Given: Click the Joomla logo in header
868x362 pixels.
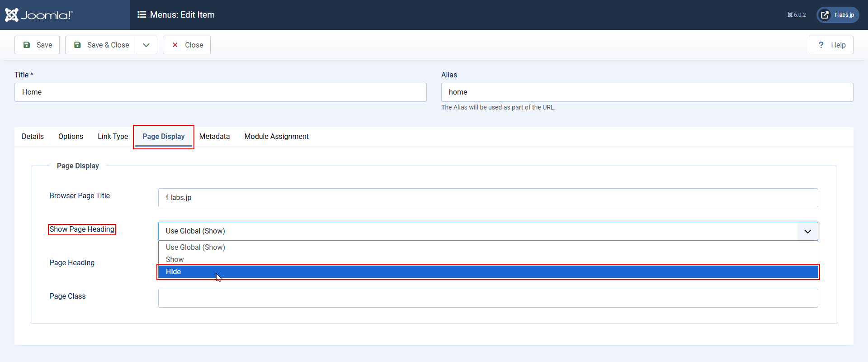Looking at the screenshot, I should coord(39,15).
